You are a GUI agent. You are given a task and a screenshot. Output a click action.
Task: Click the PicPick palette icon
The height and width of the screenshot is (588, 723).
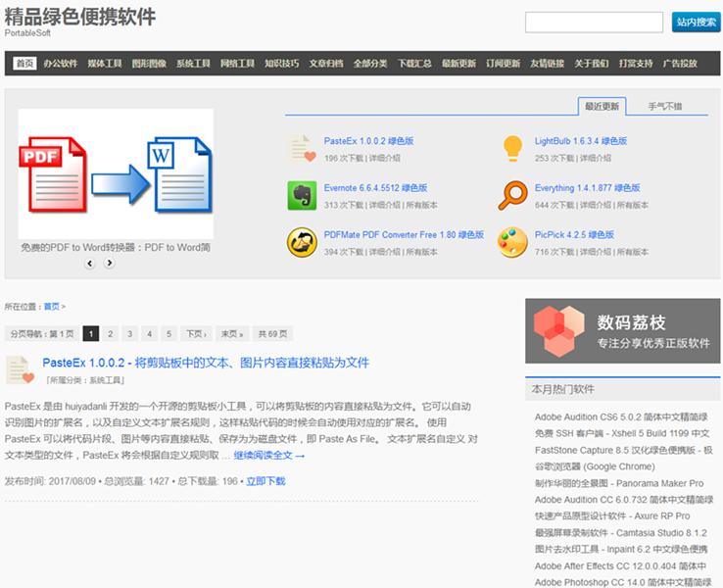(x=512, y=242)
